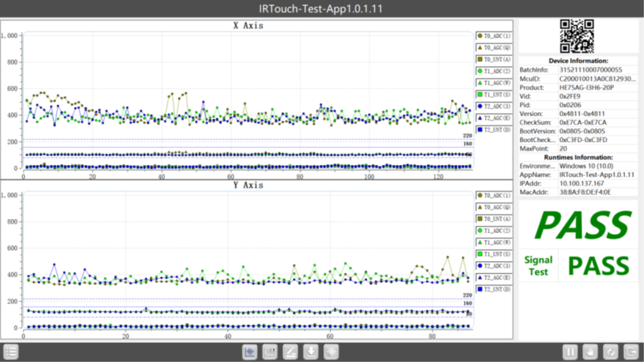Select the signal chart view icon

[249, 352]
